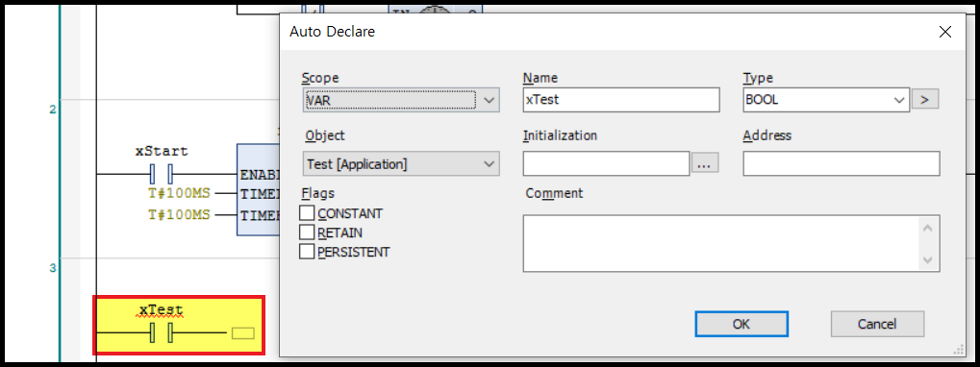980x367 pixels.
Task: Click the Cancel button
Action: [x=877, y=324]
